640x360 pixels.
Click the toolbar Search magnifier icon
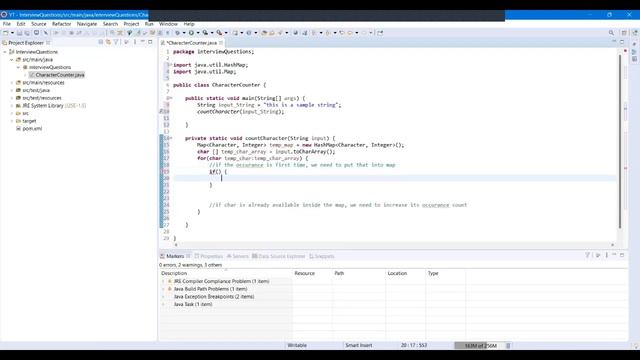point(611,33)
